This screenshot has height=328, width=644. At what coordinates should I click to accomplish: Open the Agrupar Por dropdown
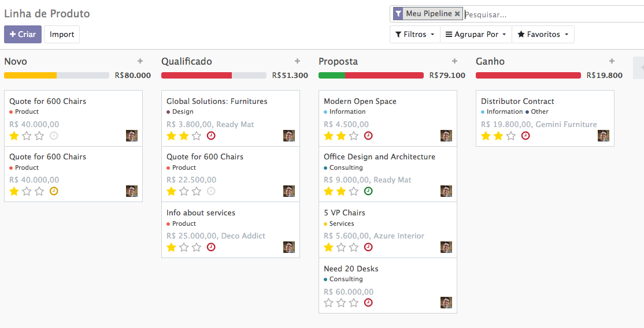click(x=476, y=35)
